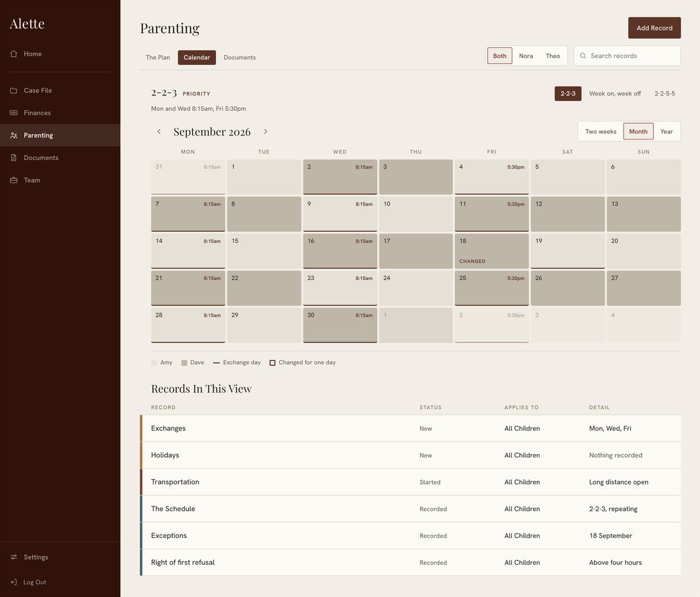700x597 pixels.
Task: Select the September 13 calendar cell
Action: point(643,214)
